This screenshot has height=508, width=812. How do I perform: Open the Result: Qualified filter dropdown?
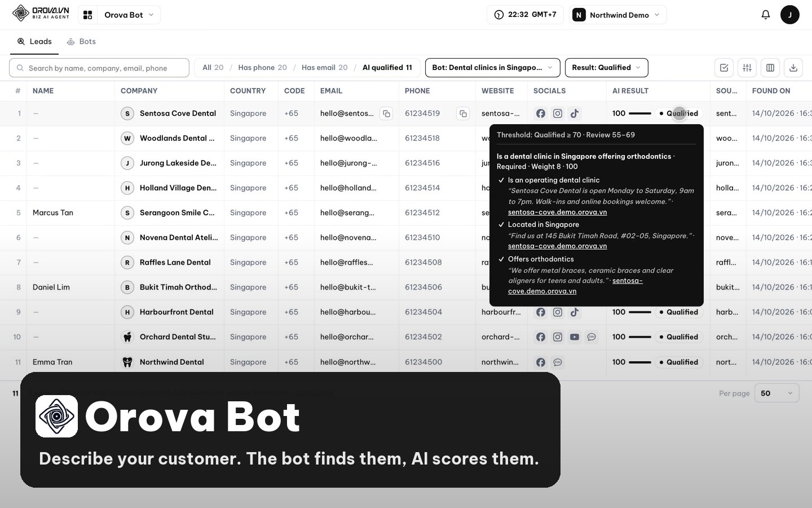pyautogui.click(x=606, y=68)
